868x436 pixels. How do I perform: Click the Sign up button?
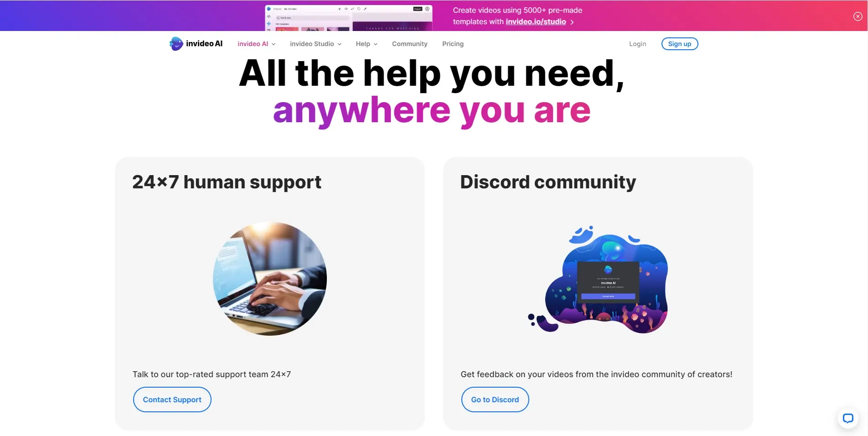tap(679, 44)
